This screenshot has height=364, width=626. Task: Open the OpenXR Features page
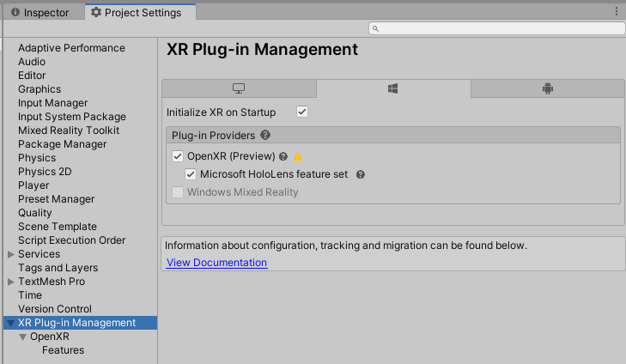point(63,350)
